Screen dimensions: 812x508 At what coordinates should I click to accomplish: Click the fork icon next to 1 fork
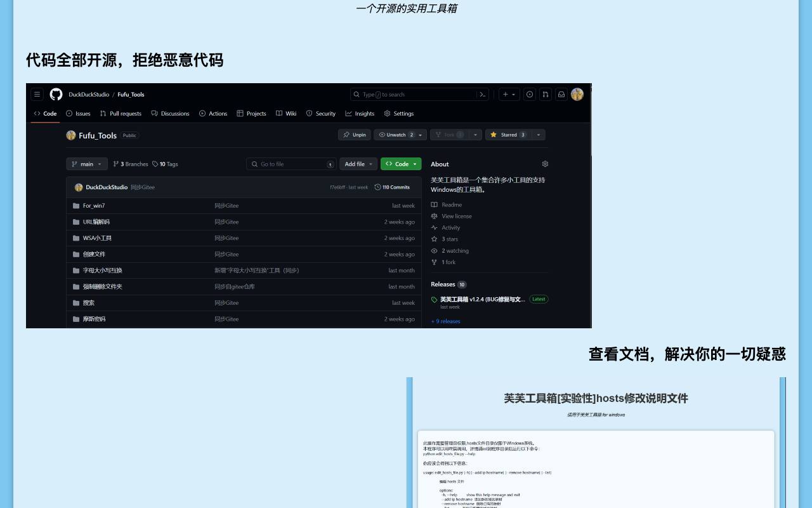coord(435,262)
